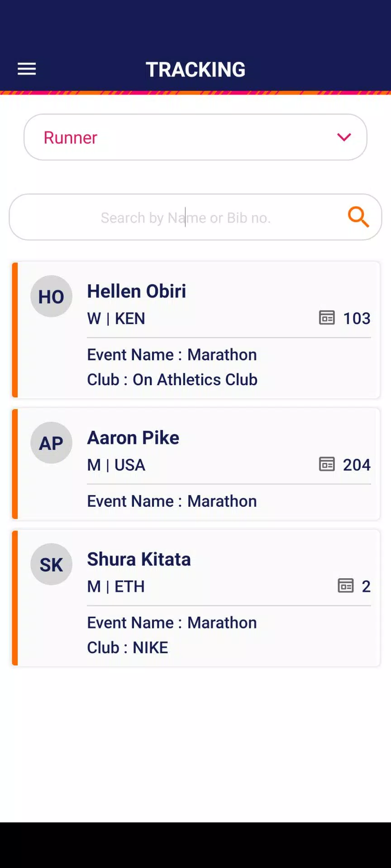The image size is (391, 868).
Task: Open the hamburger navigation menu
Action: [x=26, y=69]
